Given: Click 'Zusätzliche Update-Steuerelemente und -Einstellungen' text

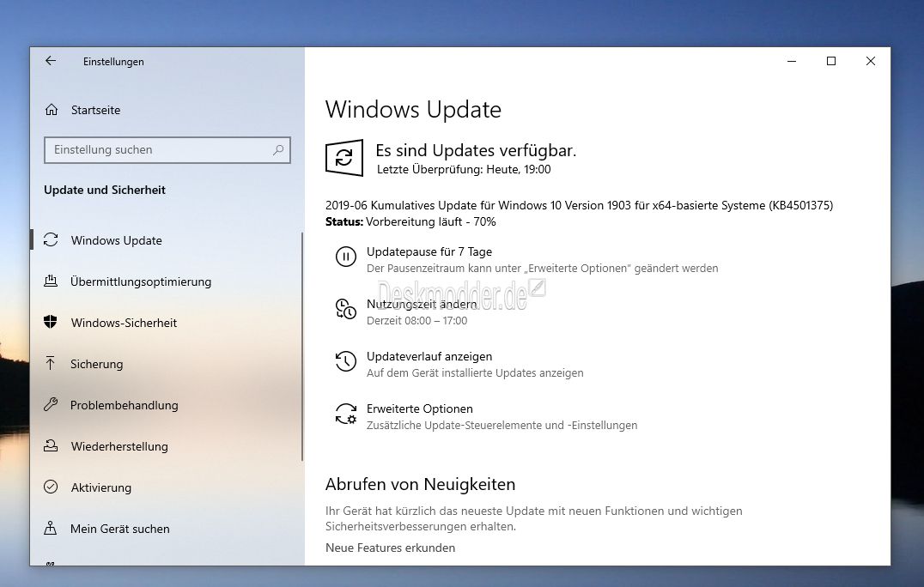Looking at the screenshot, I should pyautogui.click(x=502, y=426).
